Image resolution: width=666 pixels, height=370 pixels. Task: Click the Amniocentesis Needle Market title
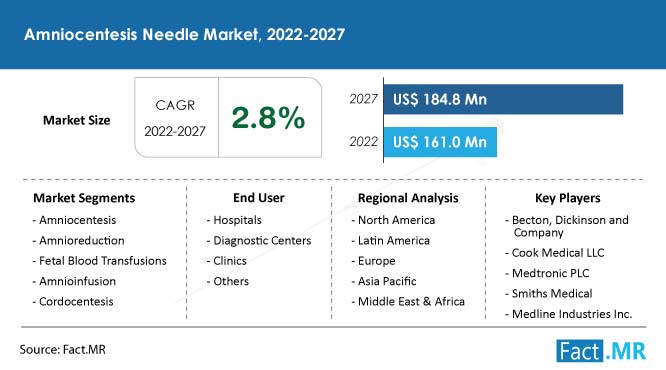pyautogui.click(x=184, y=34)
